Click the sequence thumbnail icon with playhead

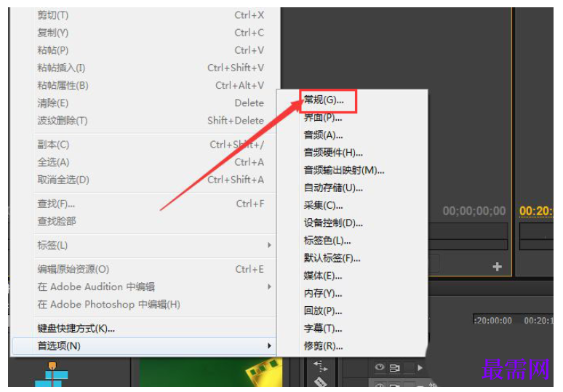(52, 374)
